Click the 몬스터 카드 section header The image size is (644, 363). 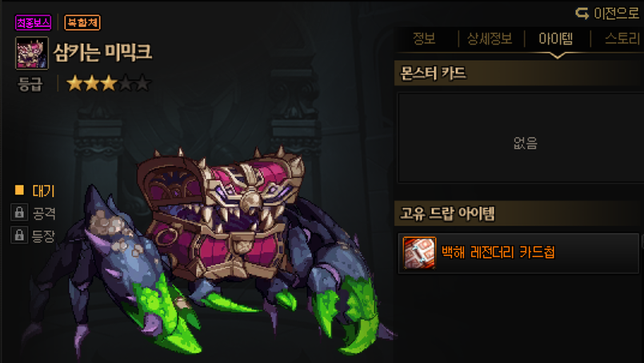(x=519, y=74)
